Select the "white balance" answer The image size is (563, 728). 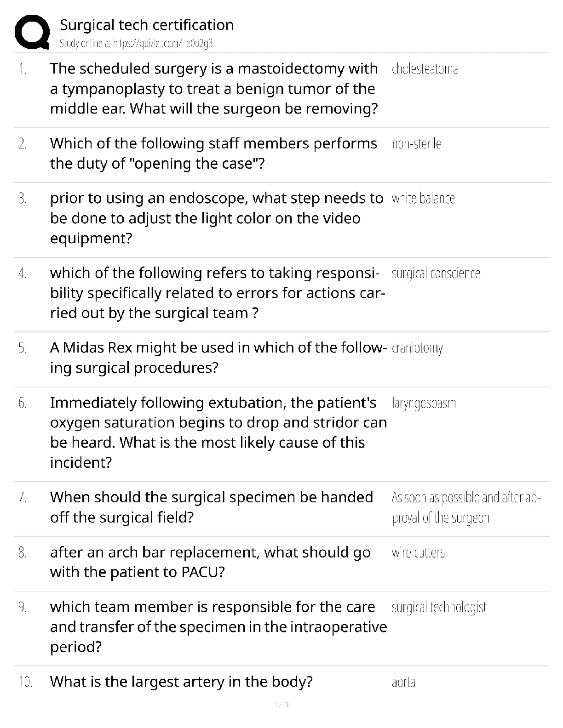pyautogui.click(x=423, y=199)
